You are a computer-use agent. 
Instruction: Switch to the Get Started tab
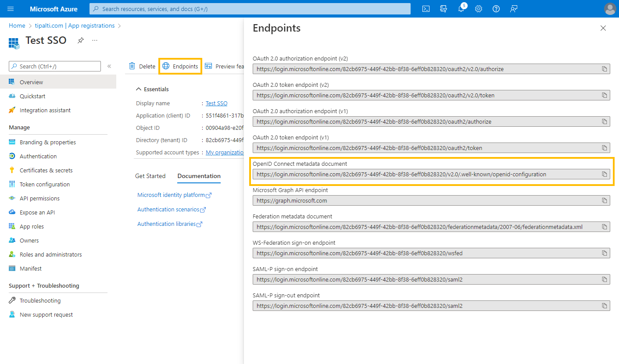(x=150, y=176)
